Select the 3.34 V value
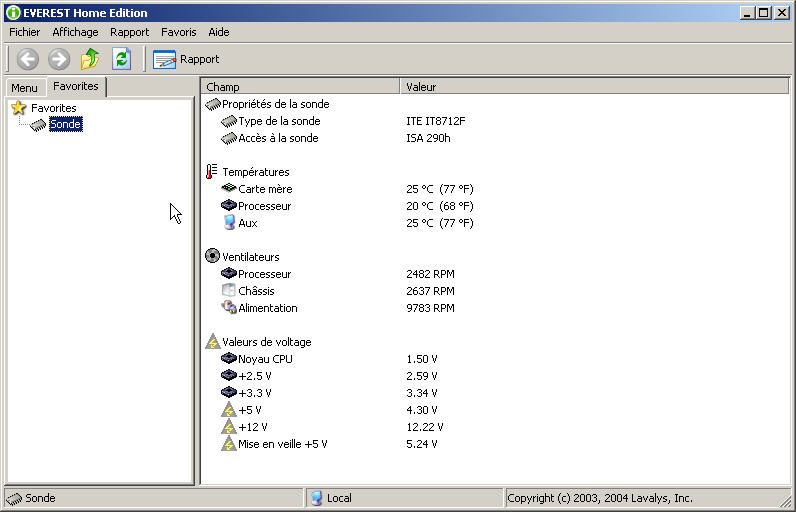The width and height of the screenshot is (796, 512). pyautogui.click(x=422, y=393)
